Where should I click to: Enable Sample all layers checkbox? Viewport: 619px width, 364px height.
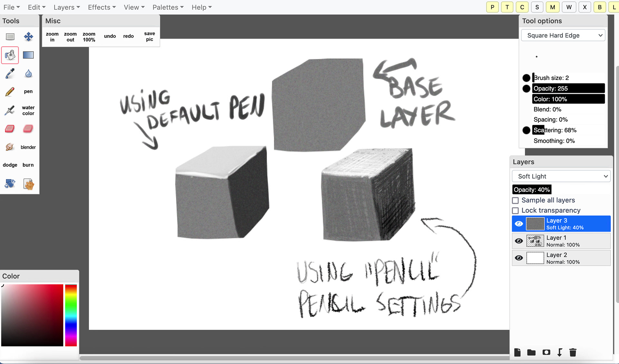click(516, 200)
